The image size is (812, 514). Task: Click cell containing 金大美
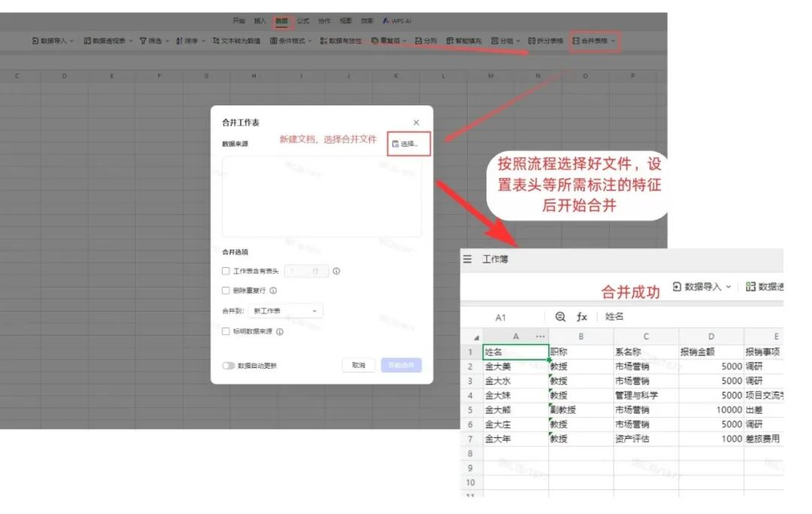click(515, 366)
